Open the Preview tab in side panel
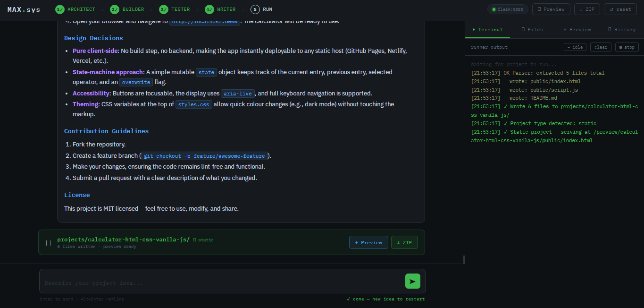Viewport: 644px width, 308px height. coord(577,29)
